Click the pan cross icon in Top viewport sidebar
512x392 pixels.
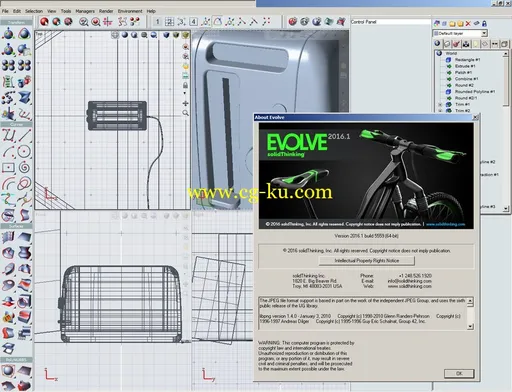pos(185,104)
